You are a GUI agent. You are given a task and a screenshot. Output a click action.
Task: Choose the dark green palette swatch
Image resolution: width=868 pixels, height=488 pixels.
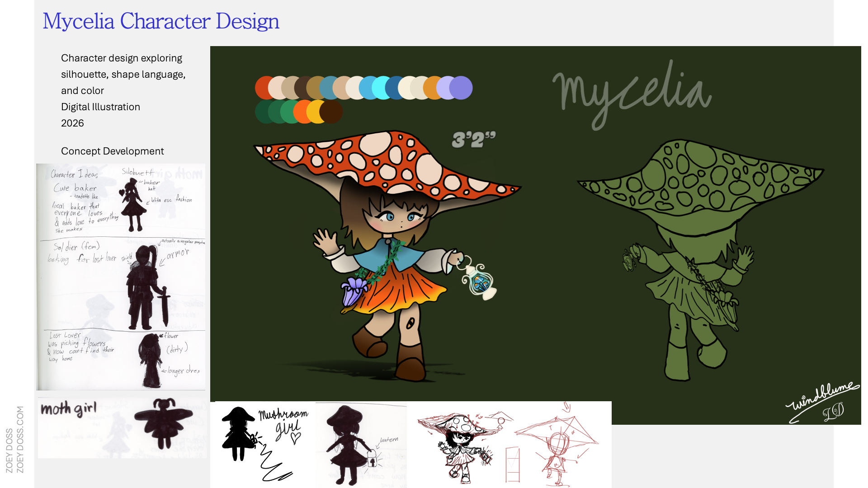point(262,112)
